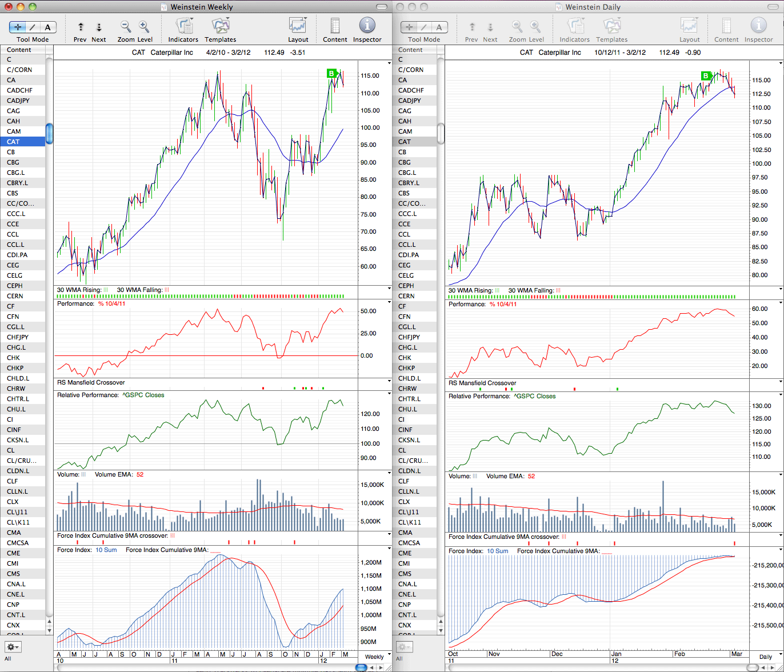Click Weekly chart horizontal scrollbar thumb

point(361,667)
